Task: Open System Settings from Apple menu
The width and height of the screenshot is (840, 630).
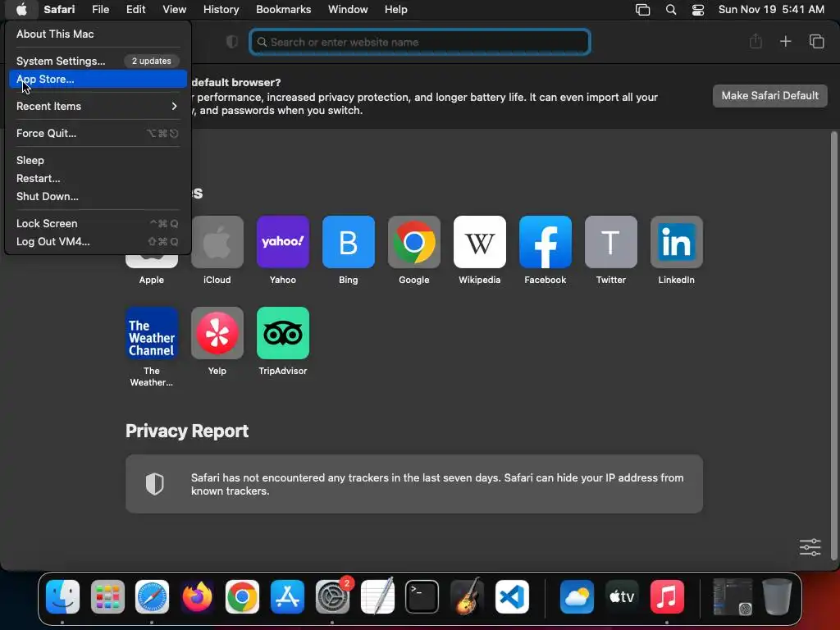Action: tap(98, 61)
